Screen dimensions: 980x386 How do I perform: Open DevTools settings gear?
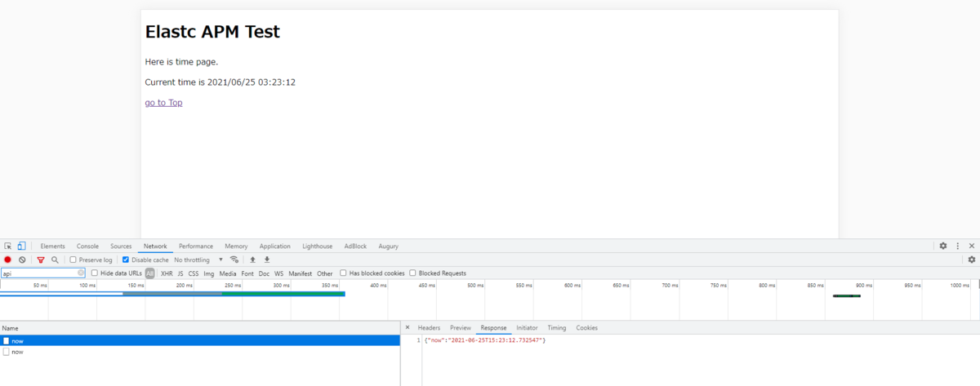[x=943, y=246]
